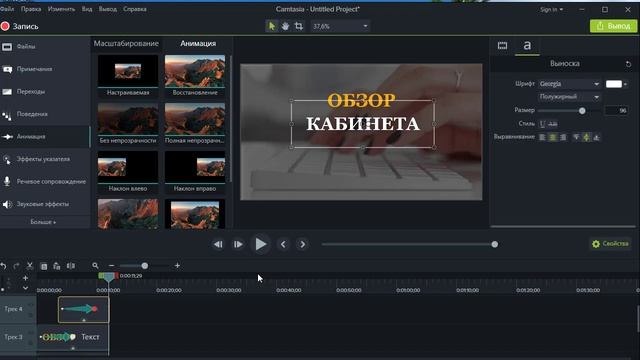
Task: Align text to middle vertically
Action: pos(586,137)
